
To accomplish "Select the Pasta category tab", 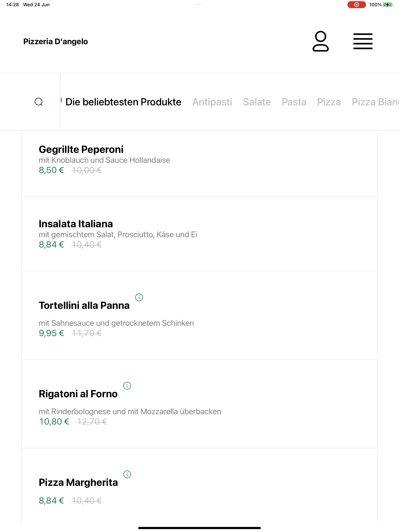I will click(x=294, y=102).
